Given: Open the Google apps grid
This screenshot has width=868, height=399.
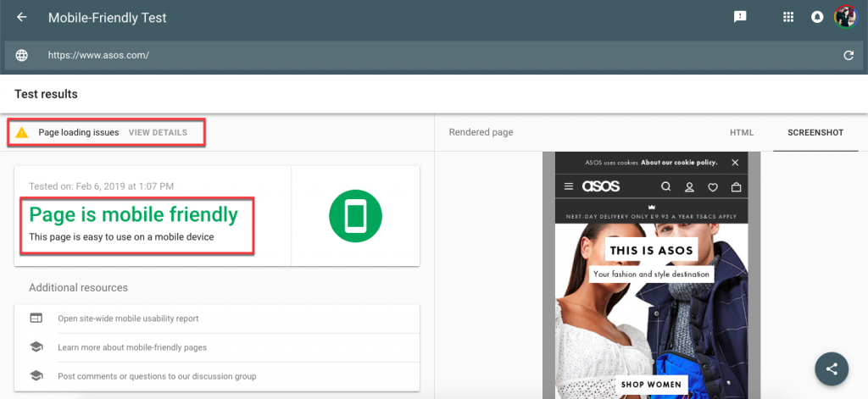Looking at the screenshot, I should [788, 17].
